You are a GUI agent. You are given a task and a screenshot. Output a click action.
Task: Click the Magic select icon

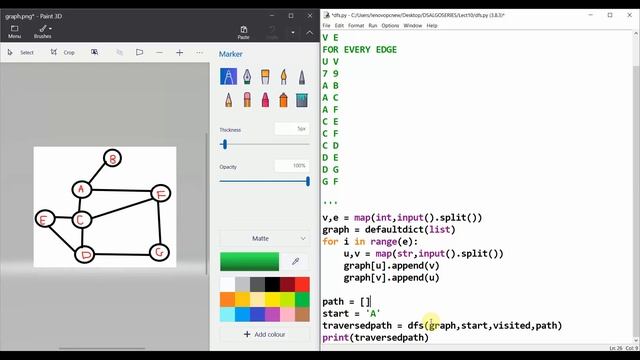tap(94, 52)
